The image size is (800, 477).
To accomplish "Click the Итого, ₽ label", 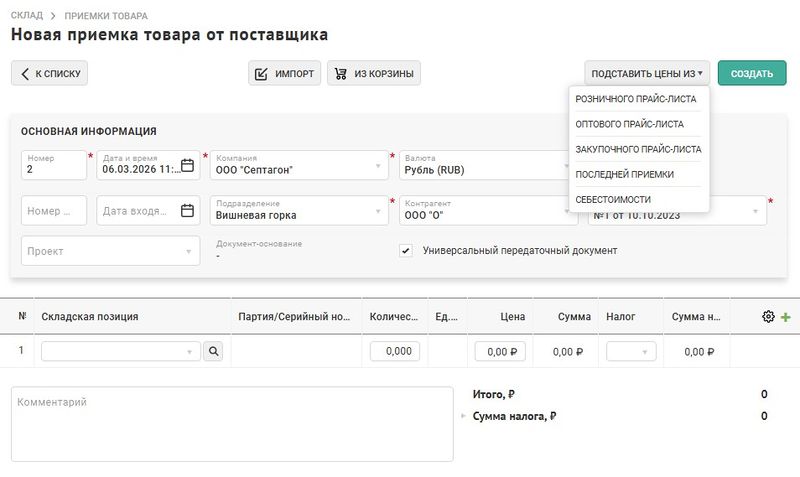I will [x=493, y=394].
